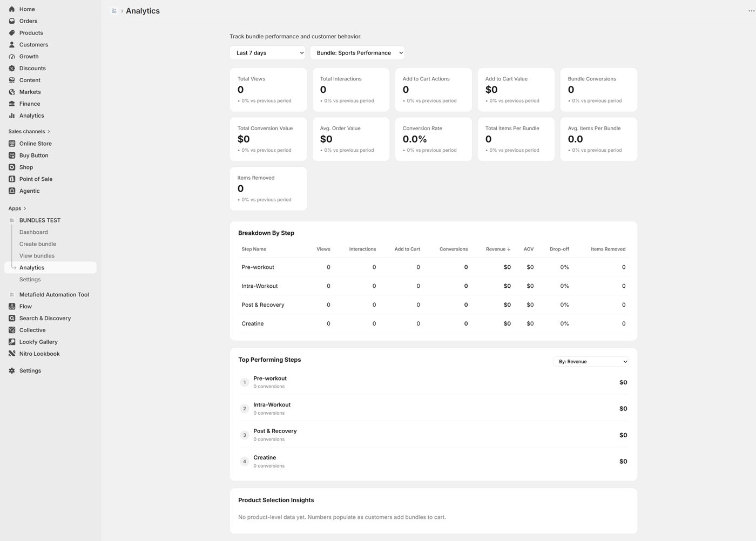Image resolution: width=756 pixels, height=541 pixels.
Task: Click the Flow app icon
Action: (12, 307)
